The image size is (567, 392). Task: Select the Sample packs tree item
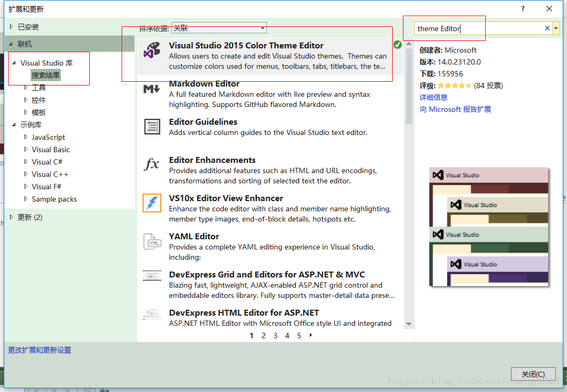[x=54, y=199]
